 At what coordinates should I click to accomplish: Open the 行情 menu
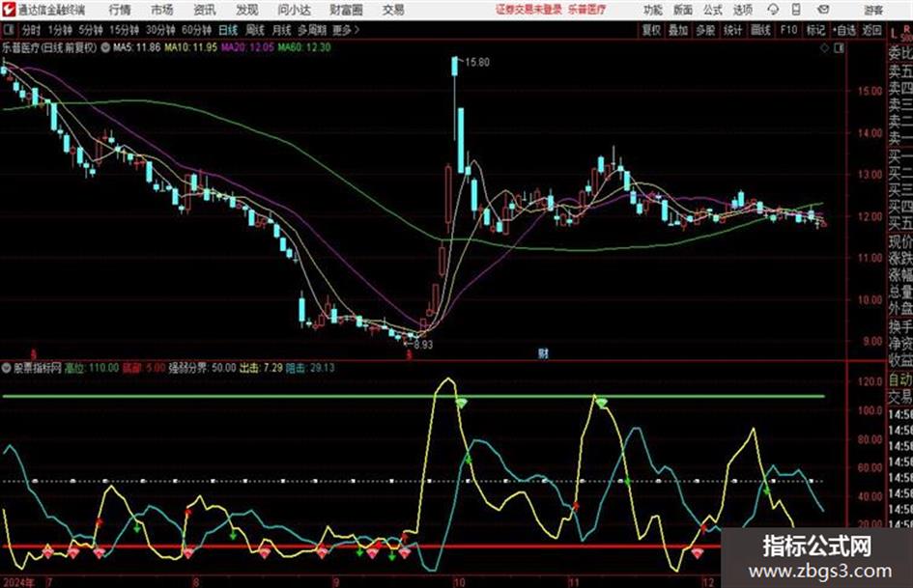tap(120, 10)
